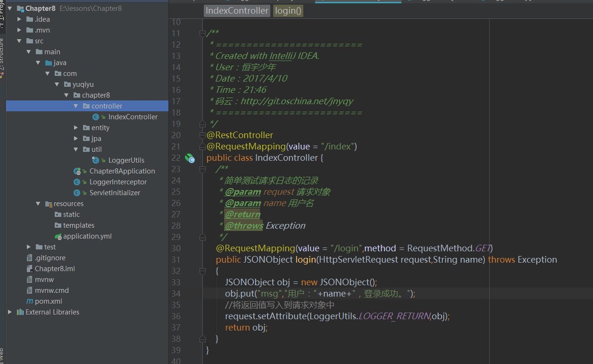The width and height of the screenshot is (593, 364).
Task: Toggle the Javadoc fold marker at line 23
Action: click(202, 169)
